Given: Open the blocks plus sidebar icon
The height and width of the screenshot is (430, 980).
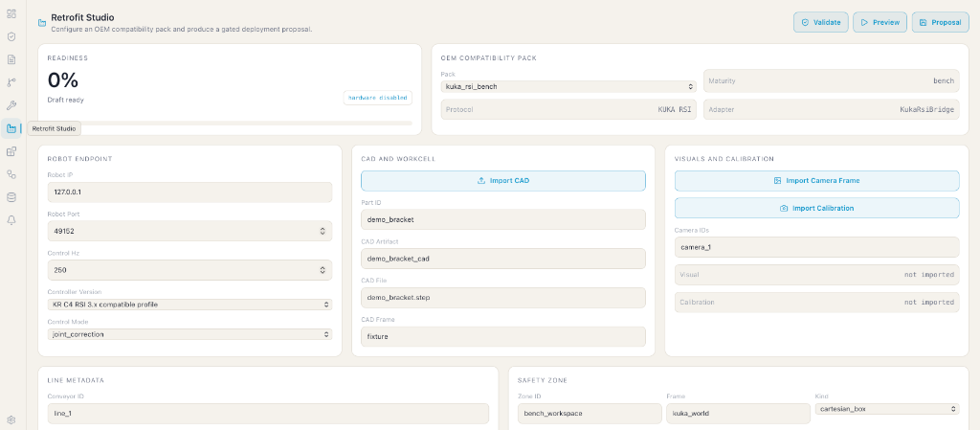Looking at the screenshot, I should [11, 151].
